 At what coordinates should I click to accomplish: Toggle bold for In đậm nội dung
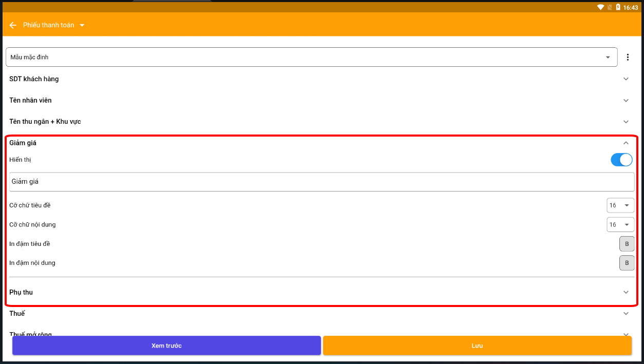[627, 263]
